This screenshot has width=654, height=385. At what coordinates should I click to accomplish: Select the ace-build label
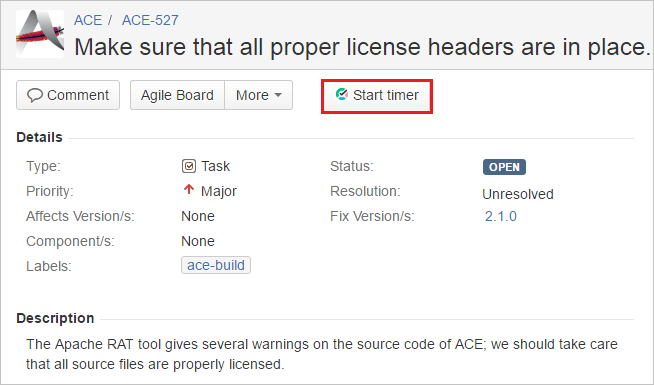tap(216, 265)
